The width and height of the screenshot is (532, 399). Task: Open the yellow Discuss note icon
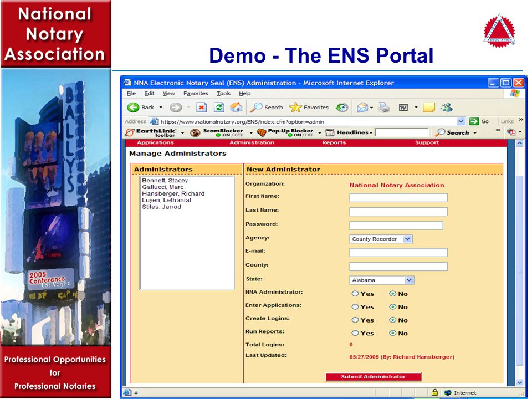[429, 108]
